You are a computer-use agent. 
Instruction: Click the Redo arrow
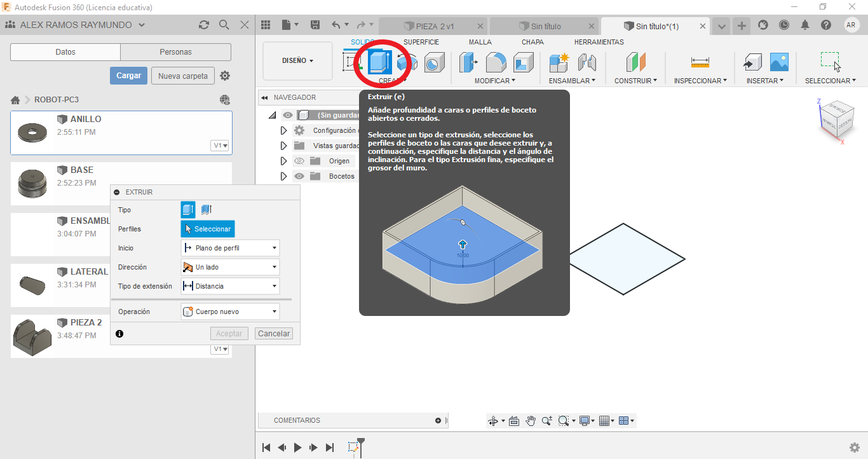[361, 25]
